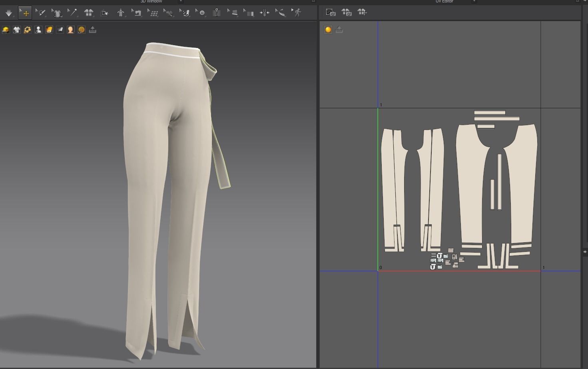Open the UV Editor title dropdown arrow
The image size is (588, 369).
pyautogui.click(x=474, y=2)
